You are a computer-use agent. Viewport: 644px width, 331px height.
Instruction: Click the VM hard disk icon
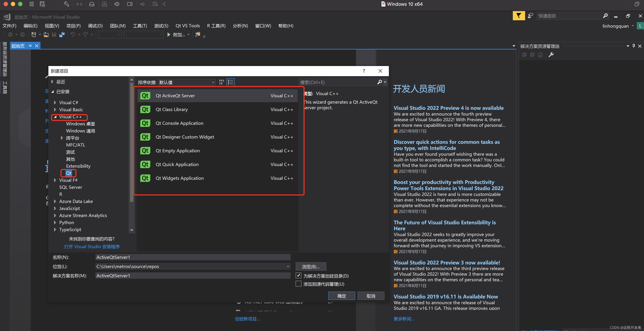tap(92, 4)
